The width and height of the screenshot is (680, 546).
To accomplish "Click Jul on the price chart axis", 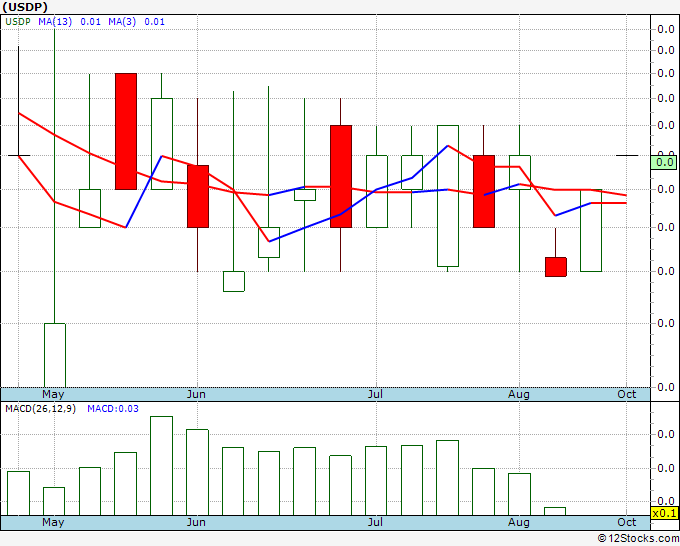I will point(375,394).
